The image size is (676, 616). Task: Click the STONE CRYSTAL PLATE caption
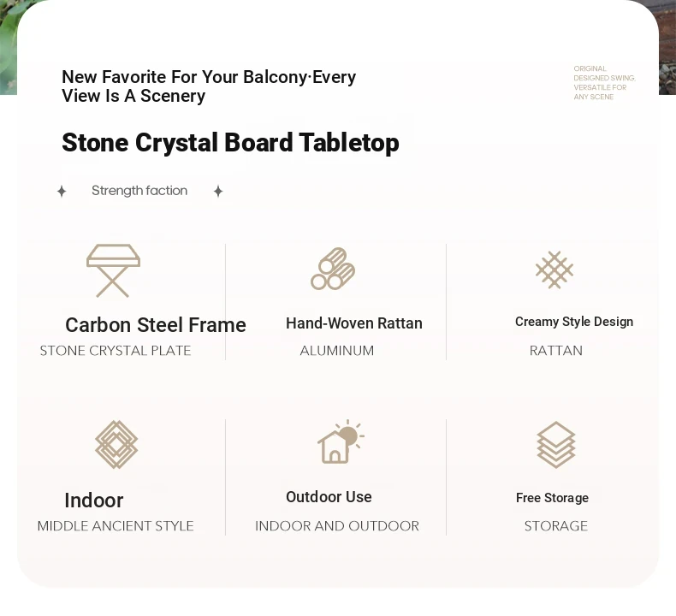coord(116,351)
